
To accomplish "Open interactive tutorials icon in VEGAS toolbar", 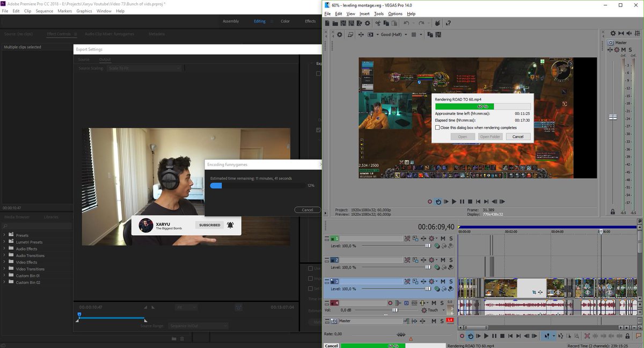I will (437, 23).
